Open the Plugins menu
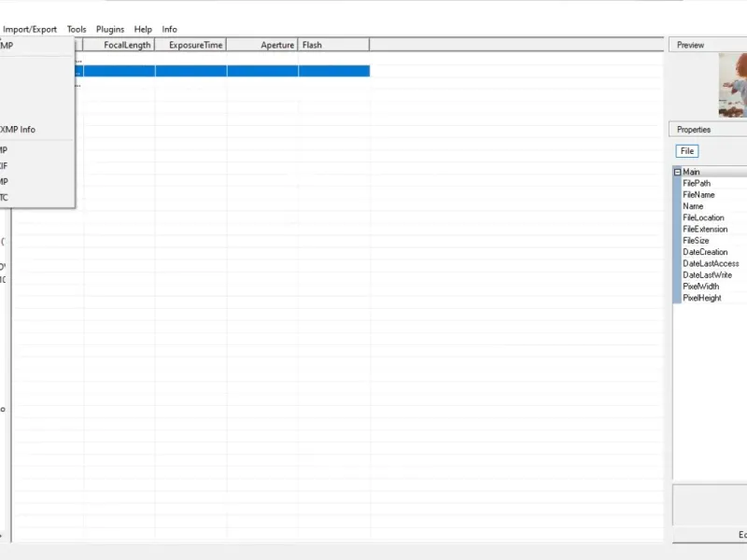 110,30
